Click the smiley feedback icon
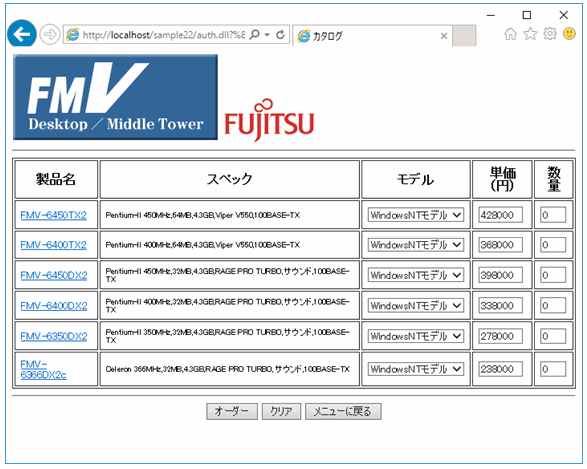The height and width of the screenshot is (469, 587). tap(569, 34)
